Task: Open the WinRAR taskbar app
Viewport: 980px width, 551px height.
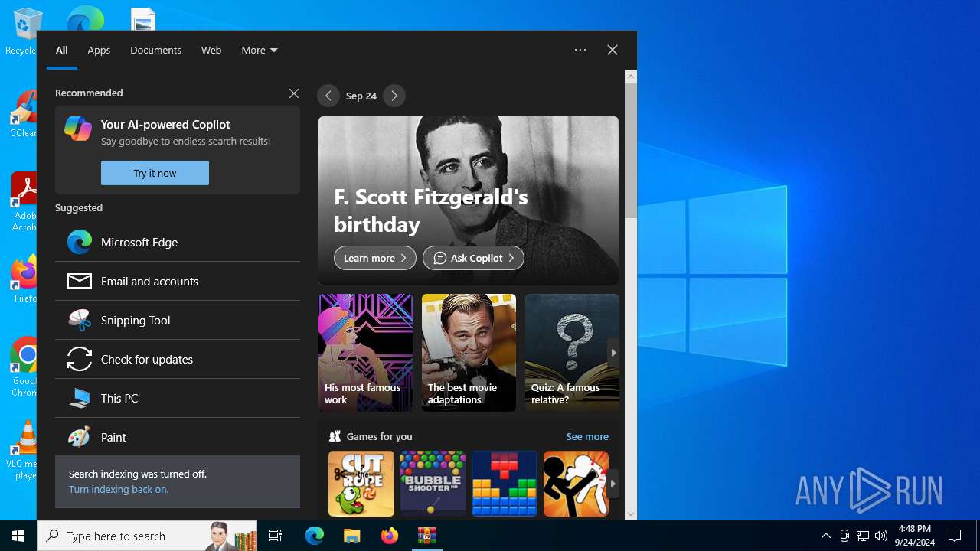Action: (426, 536)
